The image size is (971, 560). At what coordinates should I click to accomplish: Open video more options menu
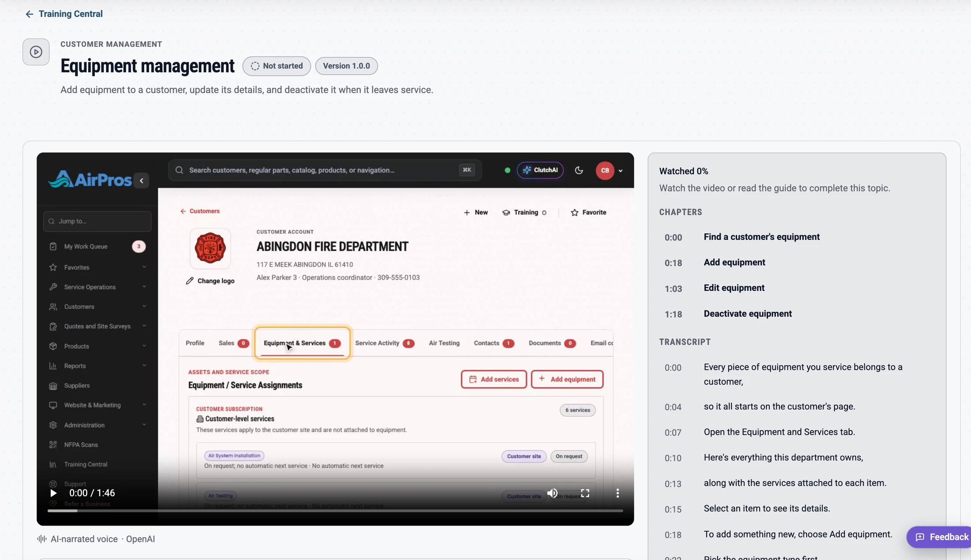coord(617,493)
